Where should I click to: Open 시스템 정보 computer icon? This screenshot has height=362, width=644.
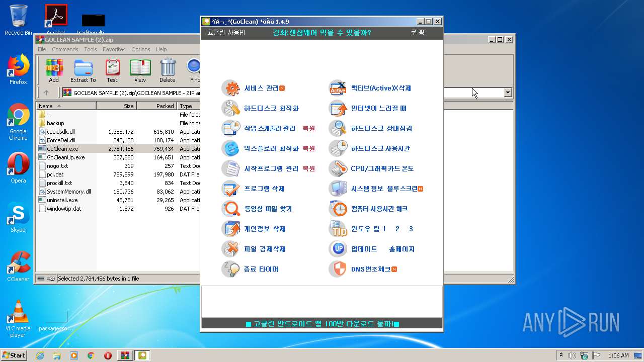pyautogui.click(x=338, y=189)
